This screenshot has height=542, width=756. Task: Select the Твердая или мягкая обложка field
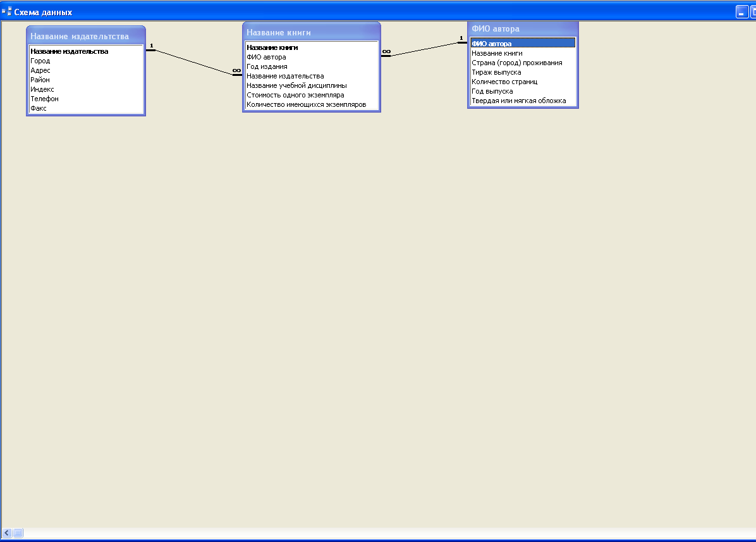pyautogui.click(x=519, y=101)
